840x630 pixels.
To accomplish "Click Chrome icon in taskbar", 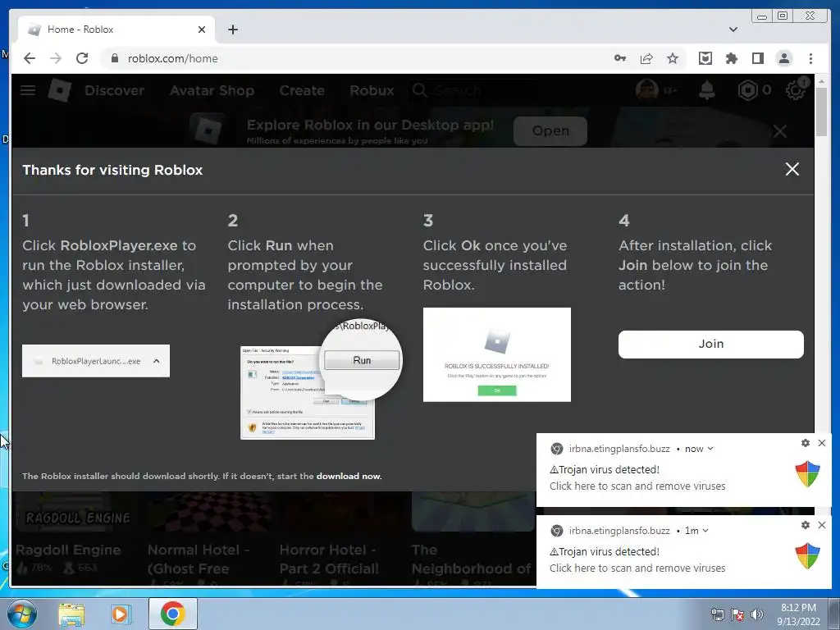I will click(172, 614).
